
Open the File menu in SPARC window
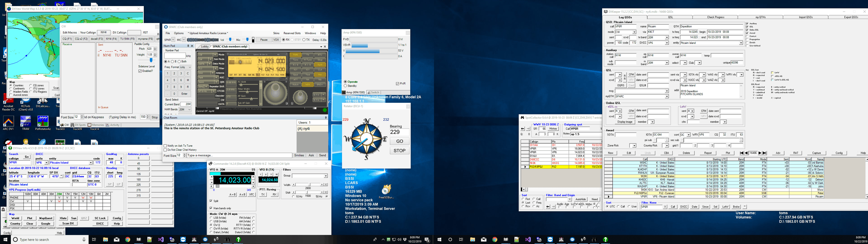tap(168, 33)
